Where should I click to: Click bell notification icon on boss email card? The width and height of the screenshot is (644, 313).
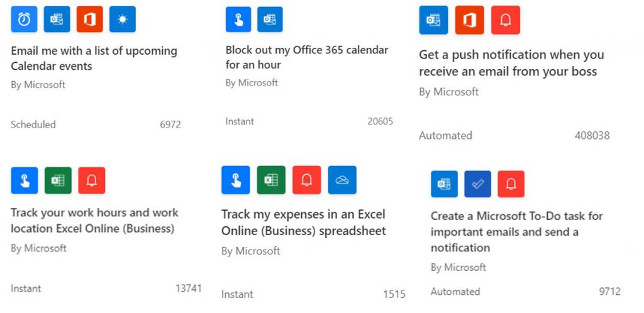tap(506, 20)
